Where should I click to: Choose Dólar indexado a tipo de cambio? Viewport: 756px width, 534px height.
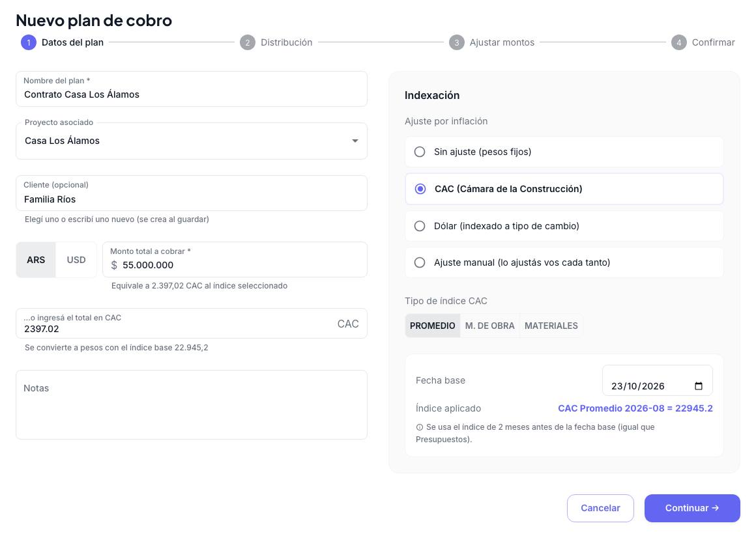tap(564, 226)
